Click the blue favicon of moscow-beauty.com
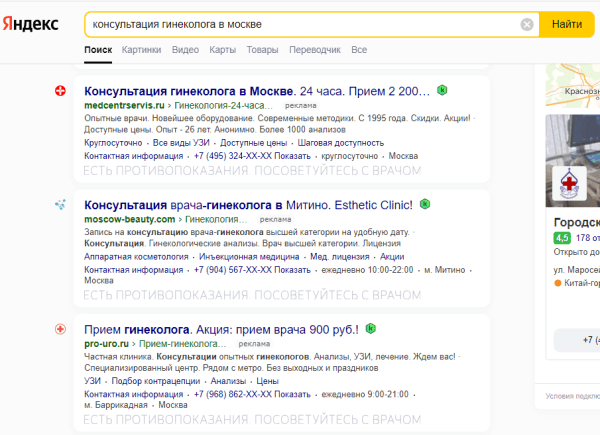The image size is (600, 435). [x=60, y=204]
